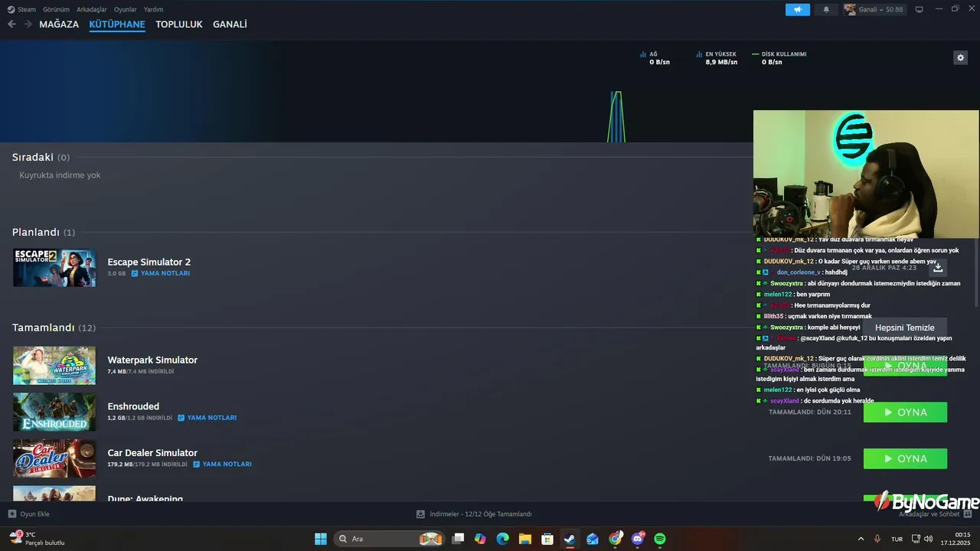Open the Görünüm menu
The width and height of the screenshot is (980, 551).
[x=56, y=9]
